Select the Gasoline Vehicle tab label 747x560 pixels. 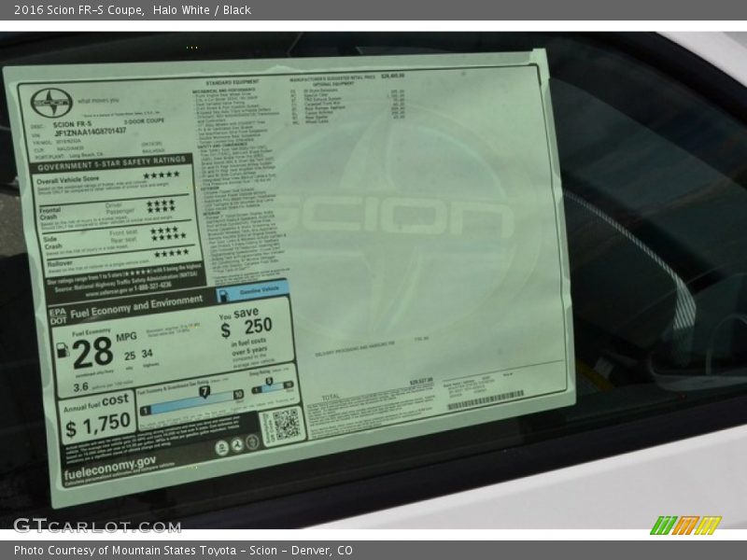[x=252, y=291]
